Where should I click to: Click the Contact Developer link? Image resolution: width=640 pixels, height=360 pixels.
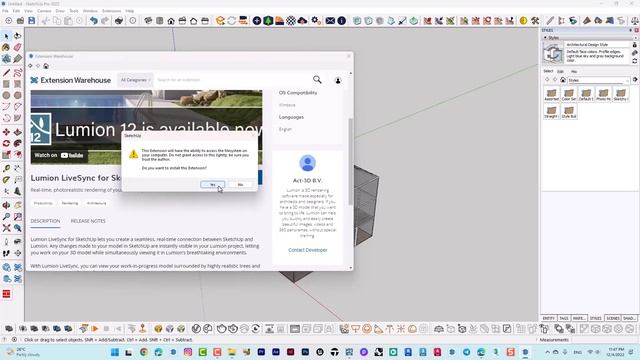pos(308,250)
